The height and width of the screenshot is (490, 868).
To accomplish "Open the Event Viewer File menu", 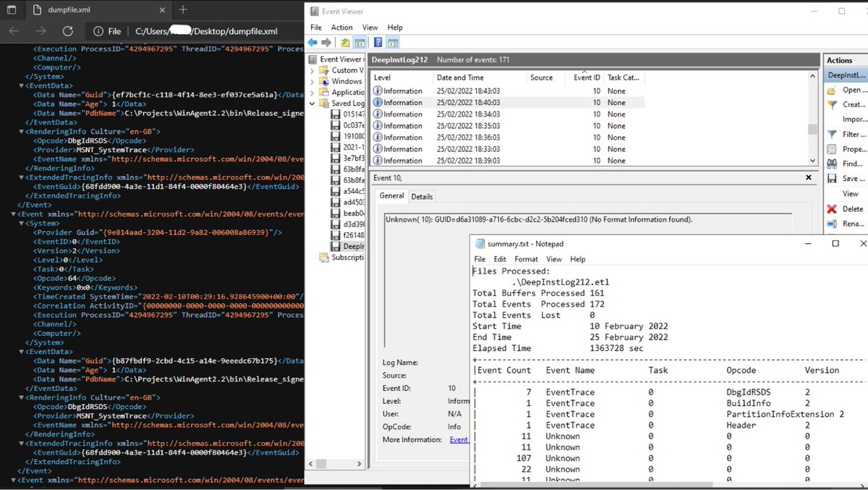I will (x=316, y=28).
